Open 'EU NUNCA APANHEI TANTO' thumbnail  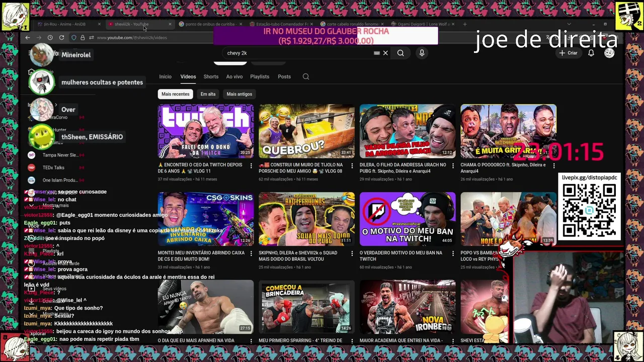[206, 307]
